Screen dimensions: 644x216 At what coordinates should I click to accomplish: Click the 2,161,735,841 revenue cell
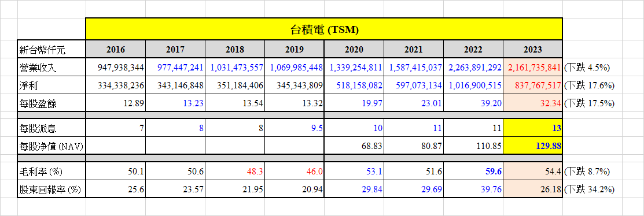tap(532, 67)
